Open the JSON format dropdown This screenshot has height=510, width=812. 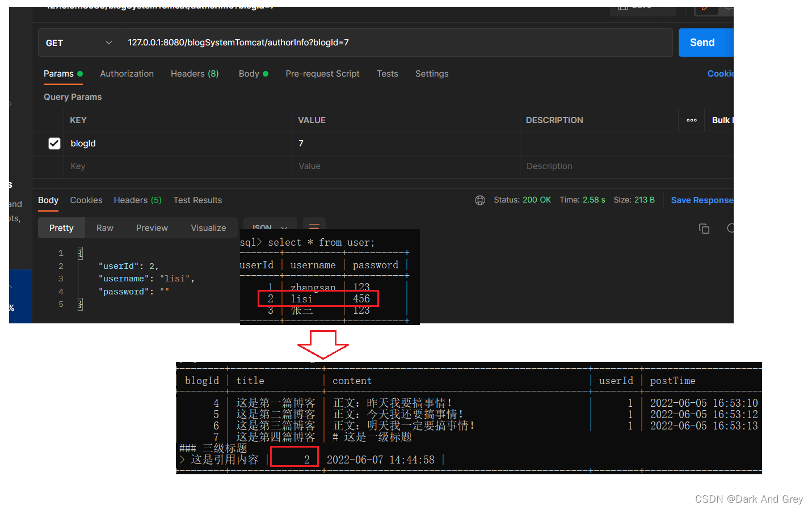[x=270, y=224]
